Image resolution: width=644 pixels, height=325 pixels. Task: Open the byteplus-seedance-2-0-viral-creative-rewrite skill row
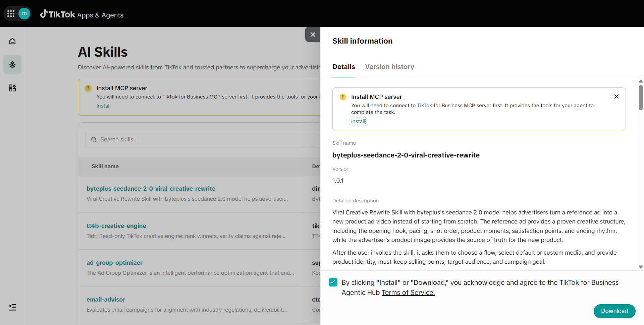[151, 189]
